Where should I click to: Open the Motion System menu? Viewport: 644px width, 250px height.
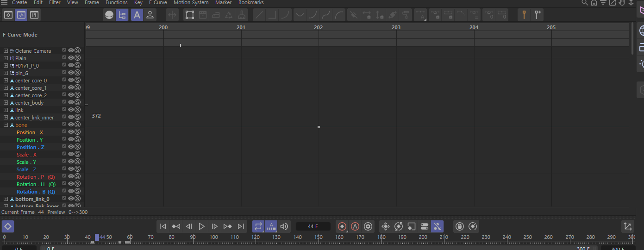coord(191,3)
